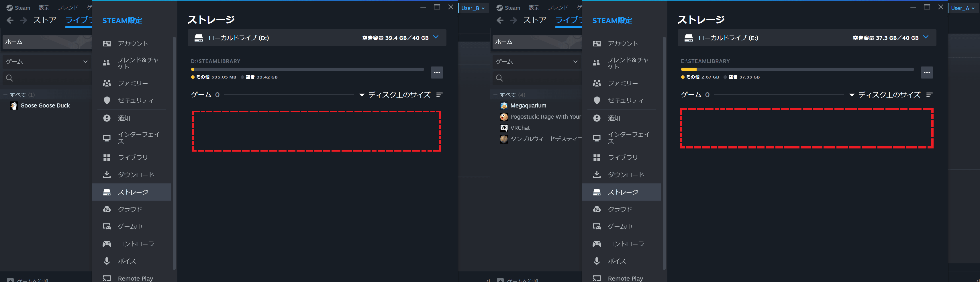This screenshot has width=980, height=282.
Task: Go back using arrow in User_B's window
Action: click(x=10, y=20)
